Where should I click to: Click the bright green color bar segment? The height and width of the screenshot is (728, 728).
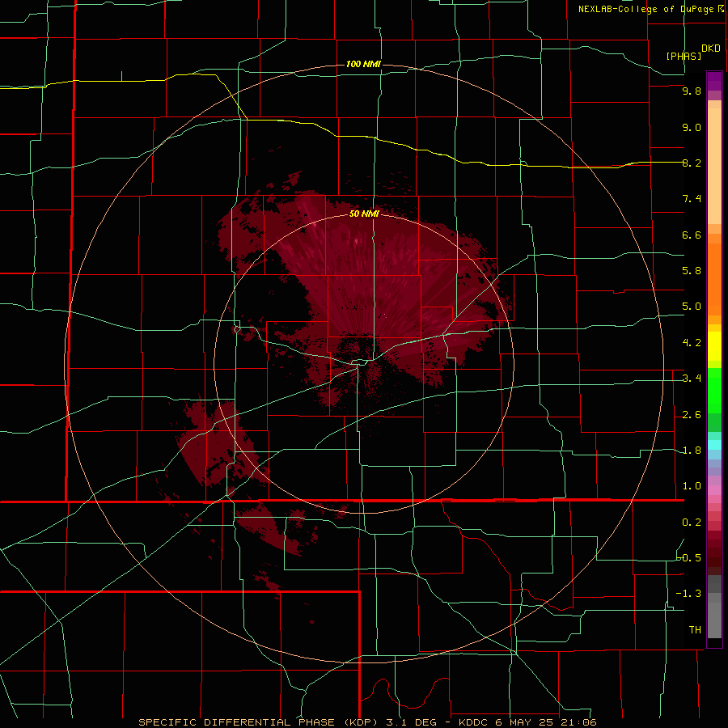click(714, 396)
